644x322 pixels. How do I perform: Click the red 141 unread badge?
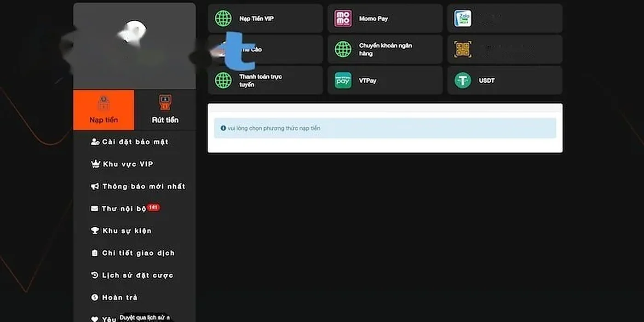point(154,207)
